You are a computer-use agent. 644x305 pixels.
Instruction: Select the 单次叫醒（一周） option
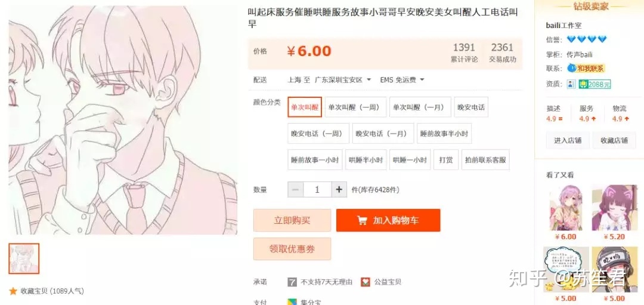click(355, 107)
